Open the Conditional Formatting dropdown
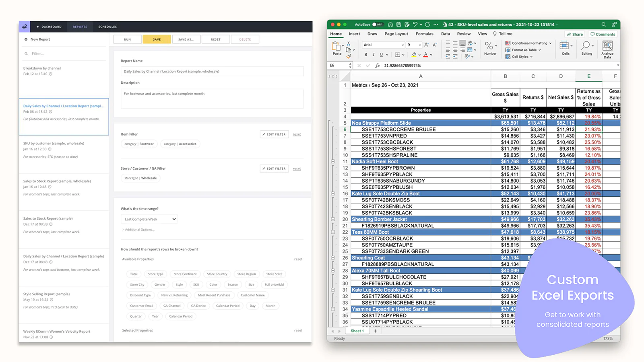 pos(528,43)
